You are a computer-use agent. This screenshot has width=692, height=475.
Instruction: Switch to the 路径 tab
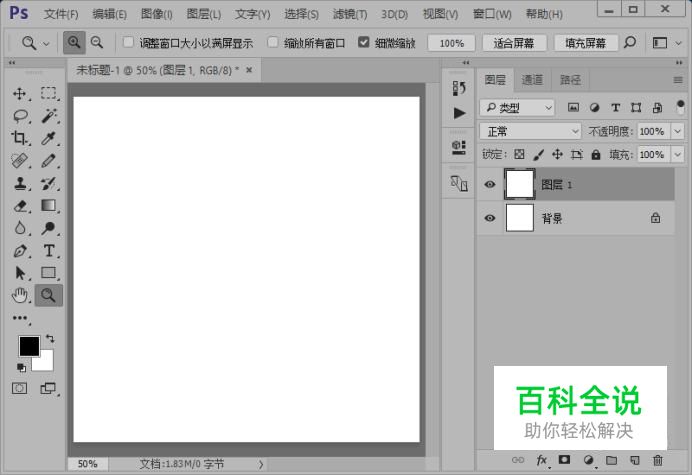click(x=570, y=80)
